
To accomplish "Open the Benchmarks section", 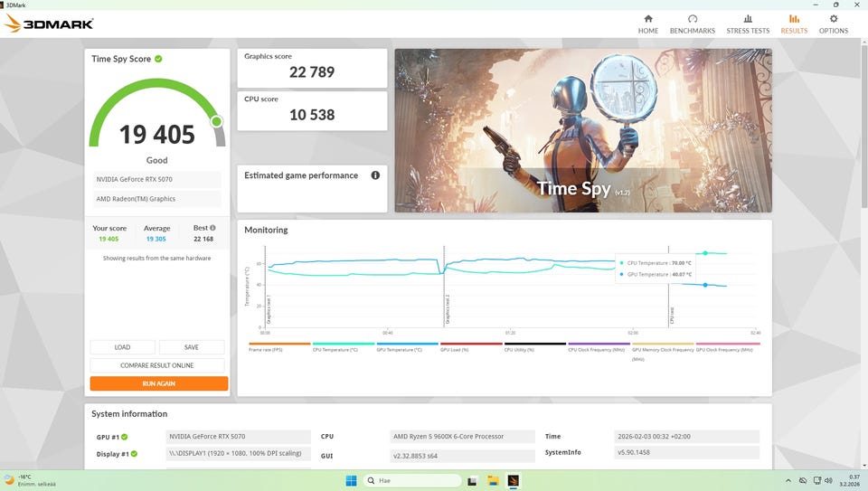I will tap(692, 24).
